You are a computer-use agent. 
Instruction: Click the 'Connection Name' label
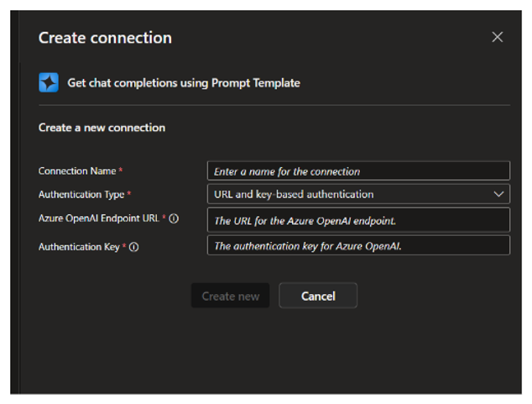pyautogui.click(x=77, y=171)
